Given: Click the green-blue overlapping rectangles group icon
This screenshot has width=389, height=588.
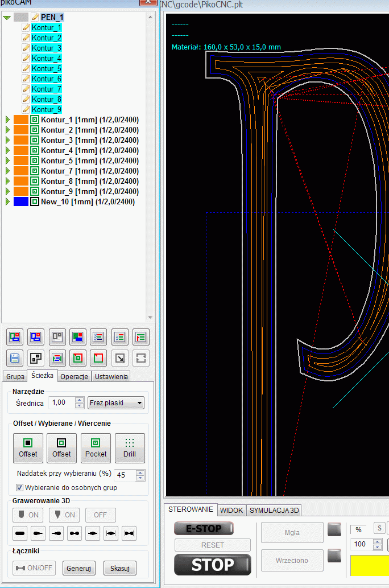Looking at the screenshot, I should (x=15, y=337).
